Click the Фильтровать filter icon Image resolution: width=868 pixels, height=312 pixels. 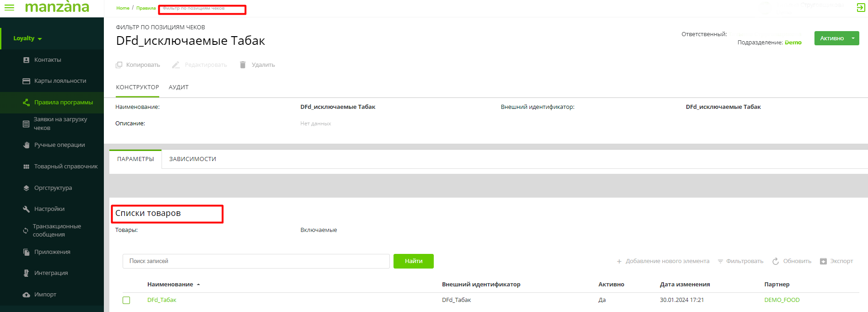[x=720, y=261]
